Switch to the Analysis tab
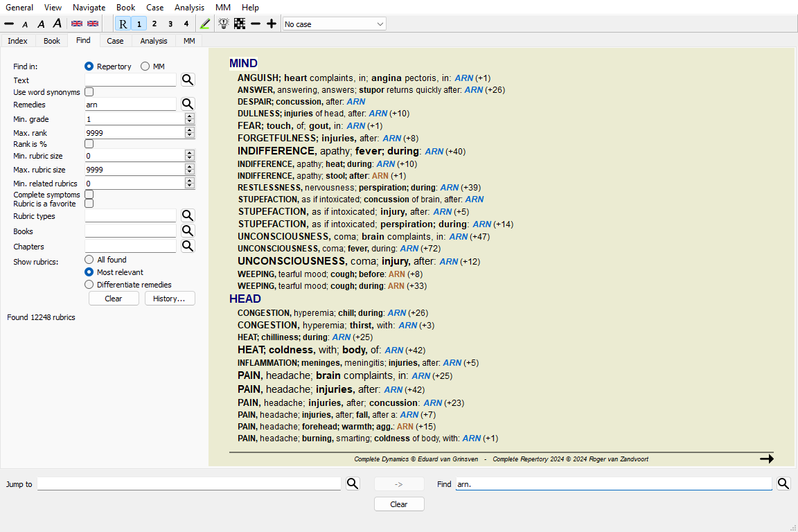 (x=154, y=41)
